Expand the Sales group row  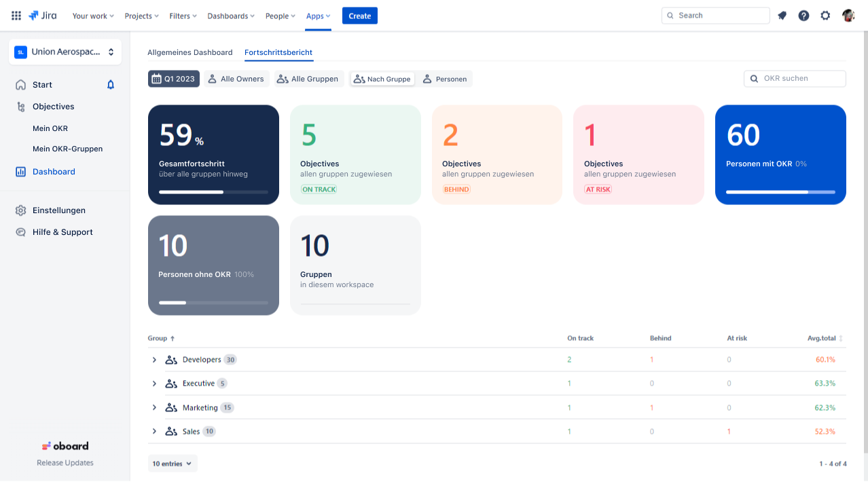click(x=154, y=432)
